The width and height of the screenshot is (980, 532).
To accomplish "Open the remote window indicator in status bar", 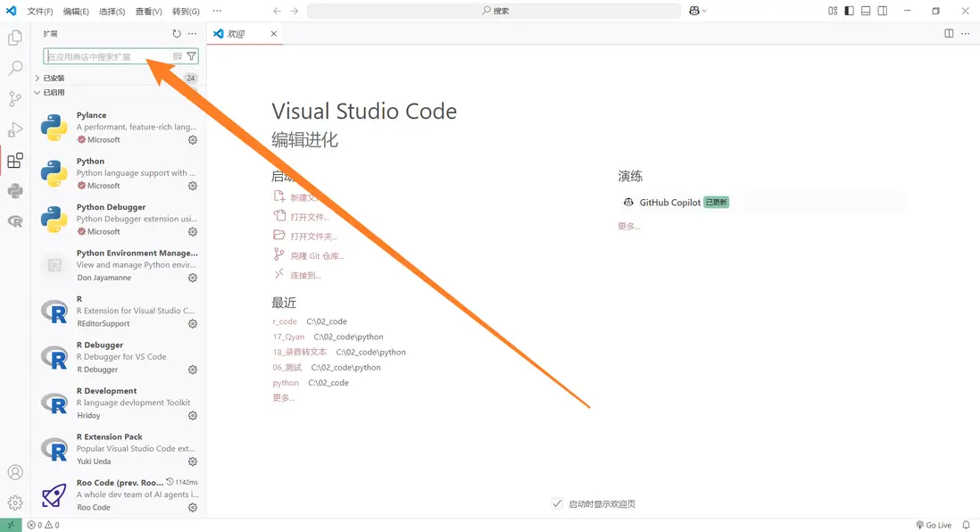I will coord(11,525).
